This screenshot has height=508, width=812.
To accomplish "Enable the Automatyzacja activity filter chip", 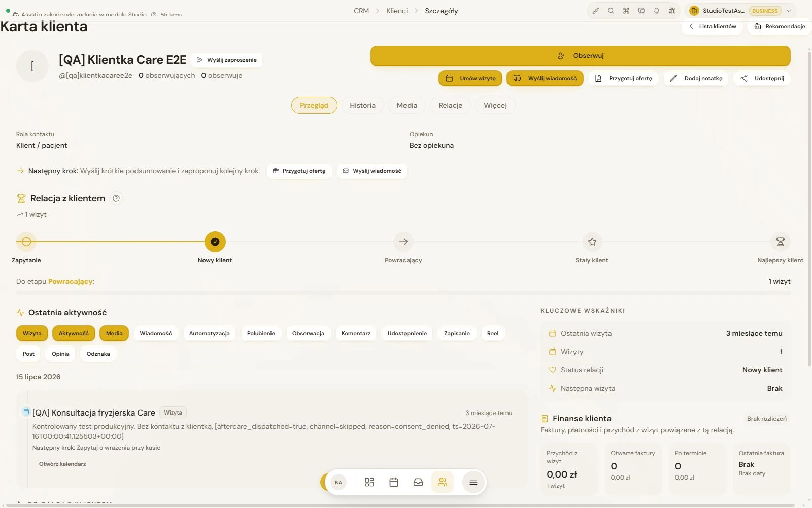I will click(x=210, y=333).
